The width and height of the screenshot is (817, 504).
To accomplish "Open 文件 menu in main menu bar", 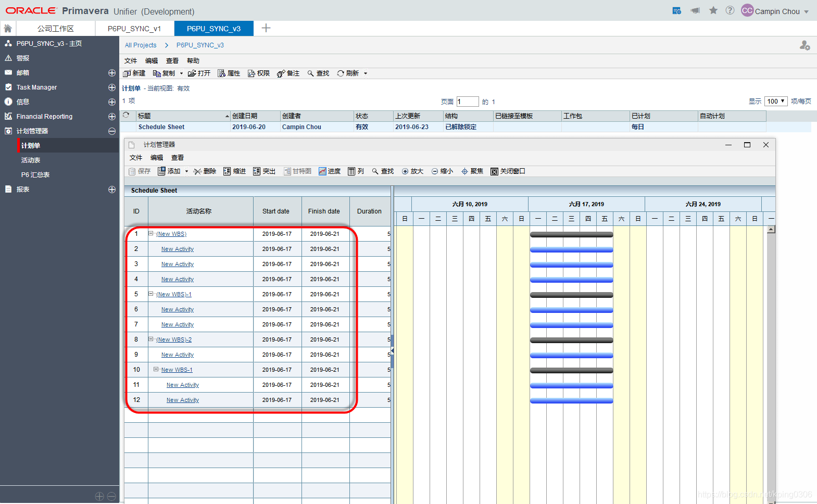I will pos(131,61).
